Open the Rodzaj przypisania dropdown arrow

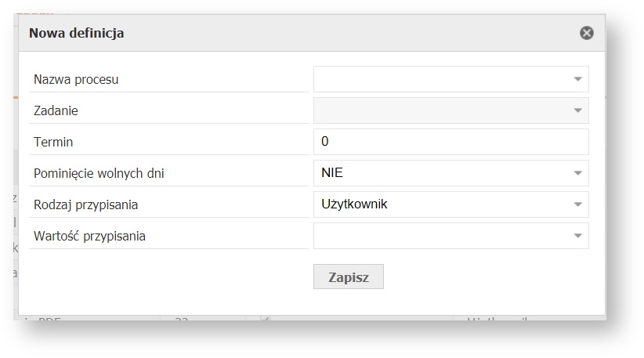click(x=577, y=204)
